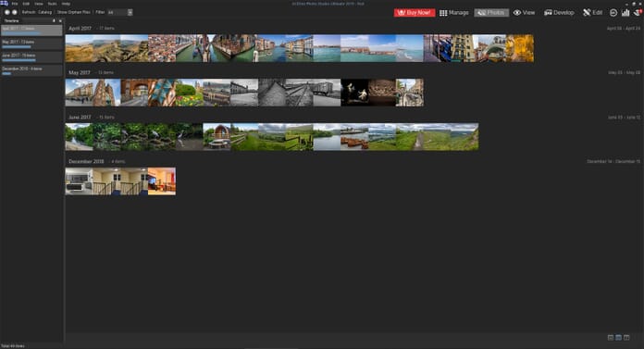
Task: Open the Tools menu
Action: [52, 4]
